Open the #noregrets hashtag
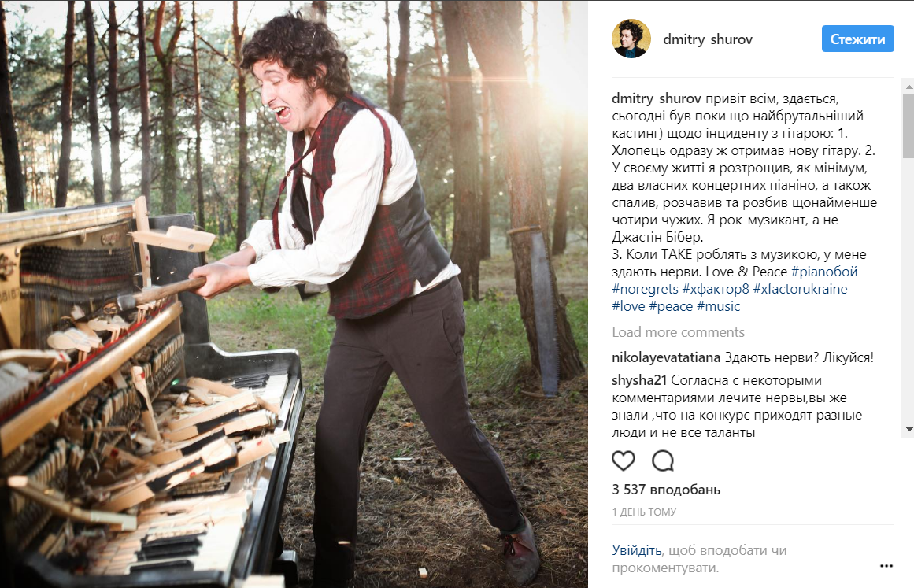This screenshot has height=588, width=914. 646,289
